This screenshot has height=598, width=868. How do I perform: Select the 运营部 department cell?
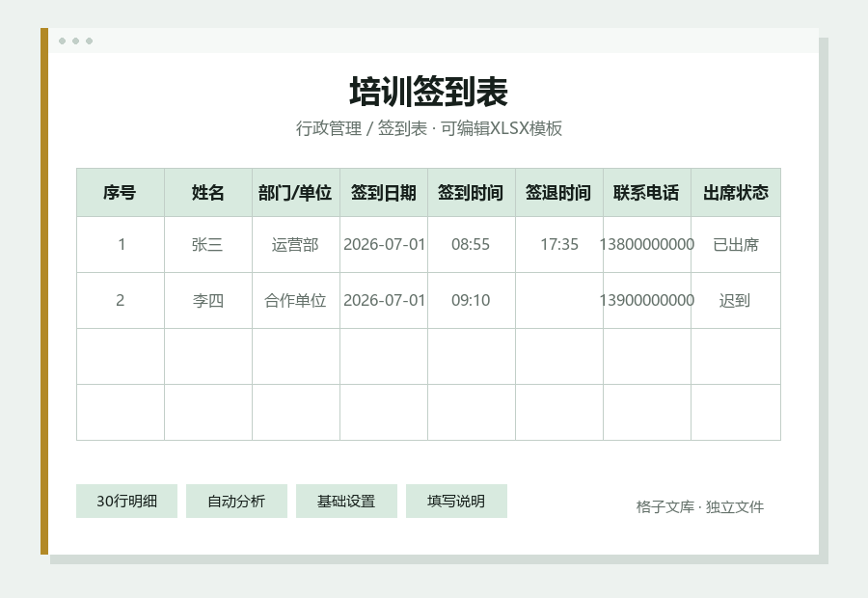[296, 245]
